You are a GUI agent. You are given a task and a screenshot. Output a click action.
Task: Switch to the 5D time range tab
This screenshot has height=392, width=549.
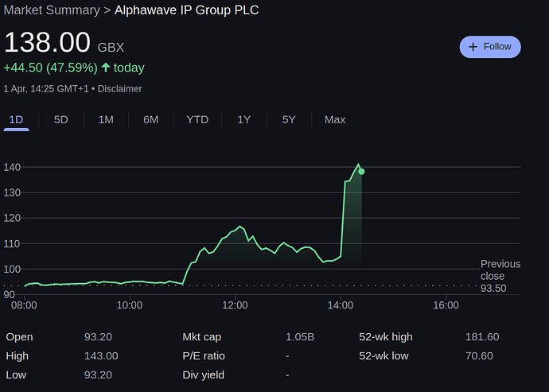[61, 120]
